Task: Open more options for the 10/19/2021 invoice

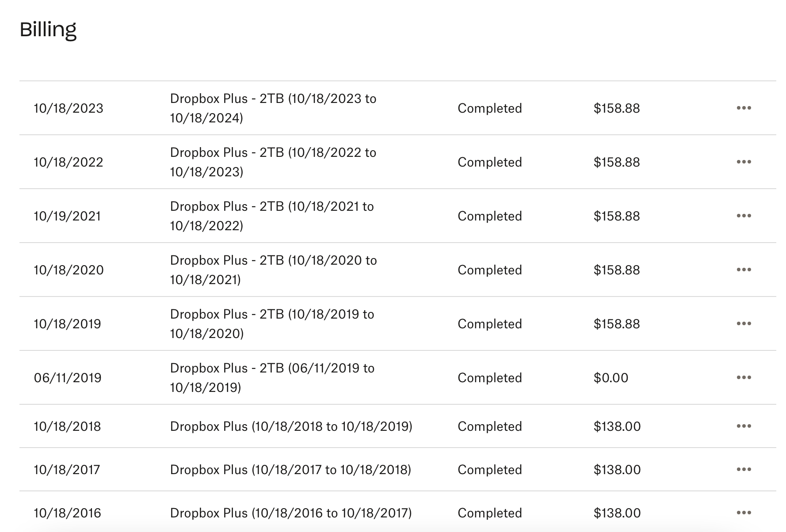Action: point(744,216)
